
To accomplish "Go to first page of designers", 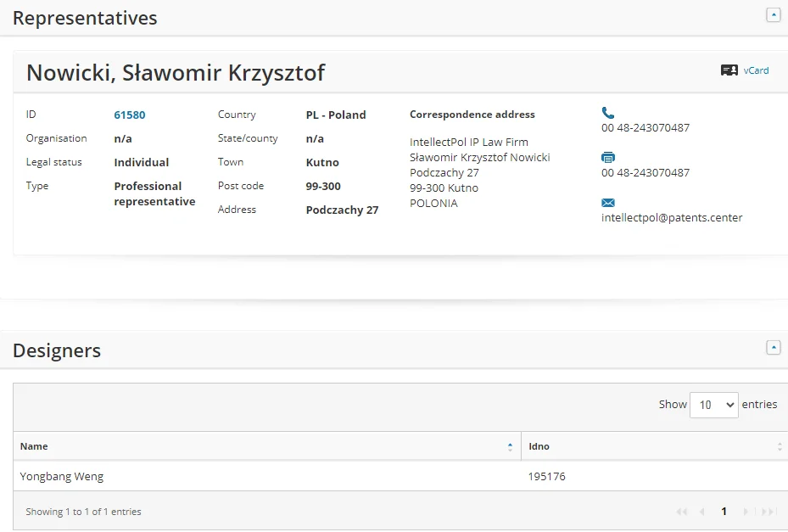I will (x=681, y=512).
